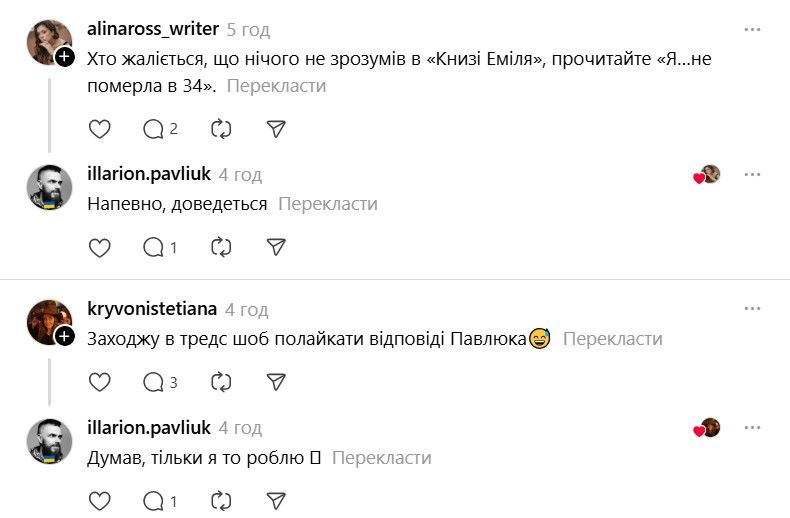Open replies on alinaross_writer's post
This screenshot has width=790, height=518.
(x=160, y=129)
